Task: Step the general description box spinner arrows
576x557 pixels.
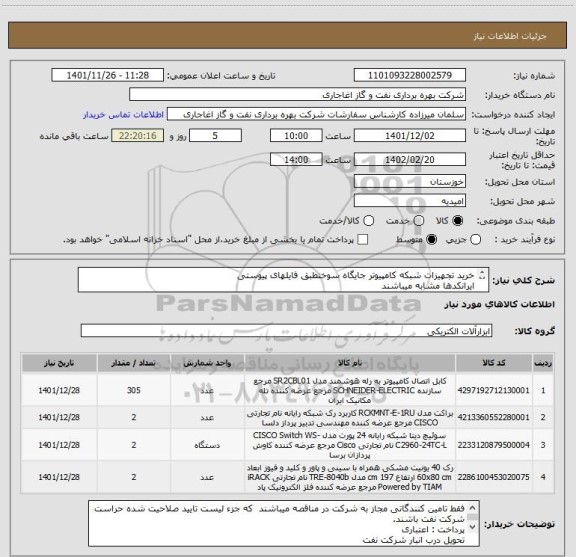Action: (482, 275)
